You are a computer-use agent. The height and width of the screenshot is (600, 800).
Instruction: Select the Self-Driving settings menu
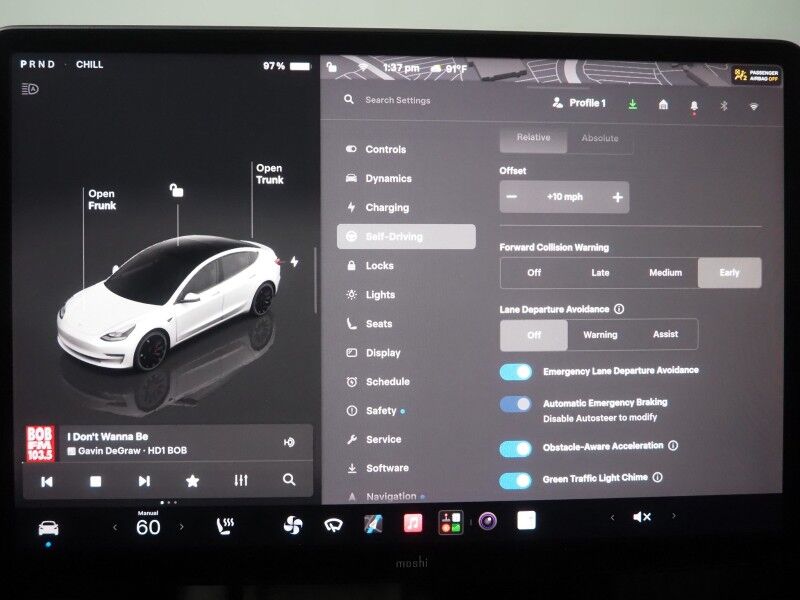tap(406, 237)
